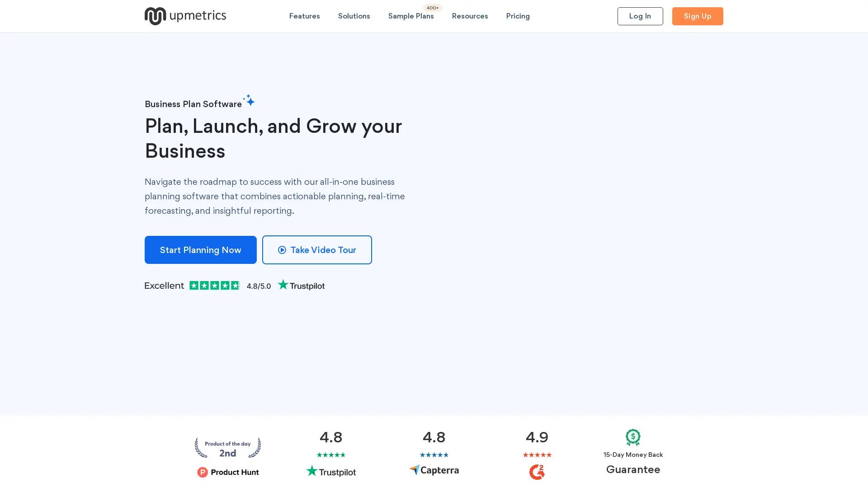The width and height of the screenshot is (868, 488).
Task: Open the Sample Plans menu item
Action: pos(410,16)
